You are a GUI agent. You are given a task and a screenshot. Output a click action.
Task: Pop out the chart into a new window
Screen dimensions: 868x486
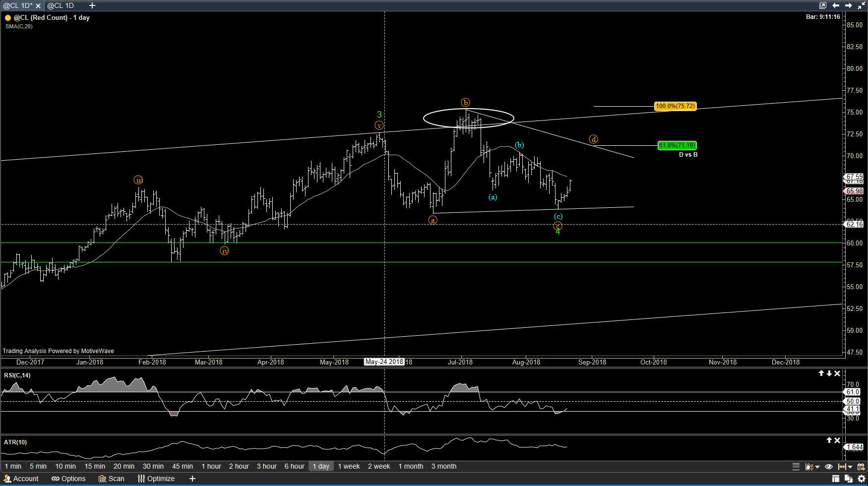point(823,5)
